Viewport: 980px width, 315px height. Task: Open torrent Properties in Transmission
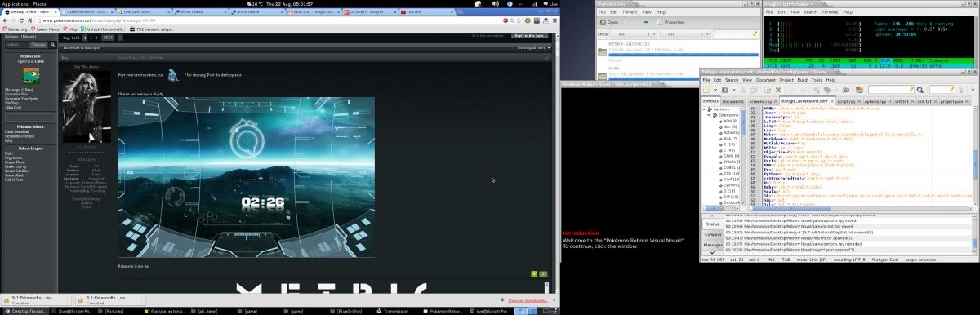tap(671, 22)
